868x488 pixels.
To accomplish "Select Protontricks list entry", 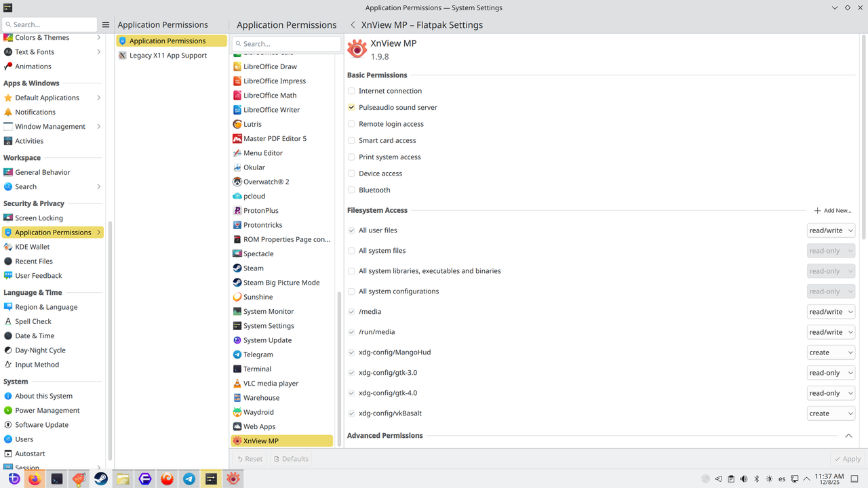I will click(282, 225).
